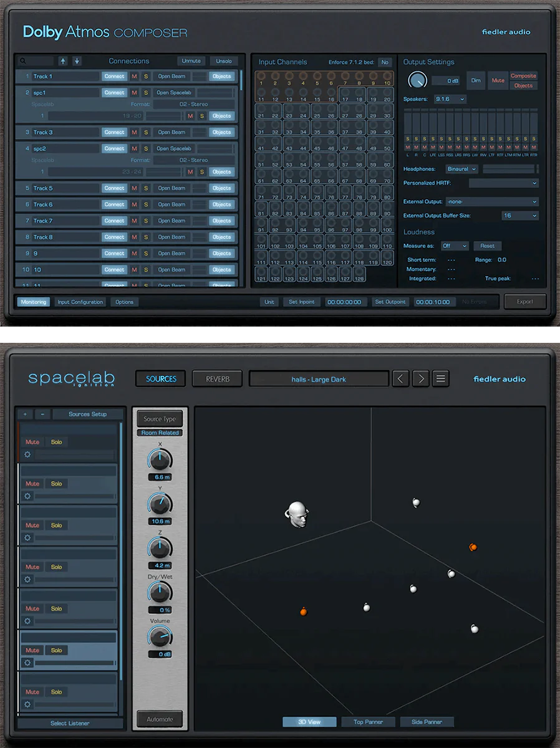Switch to the REVERB tab in Spacelab

point(217,378)
